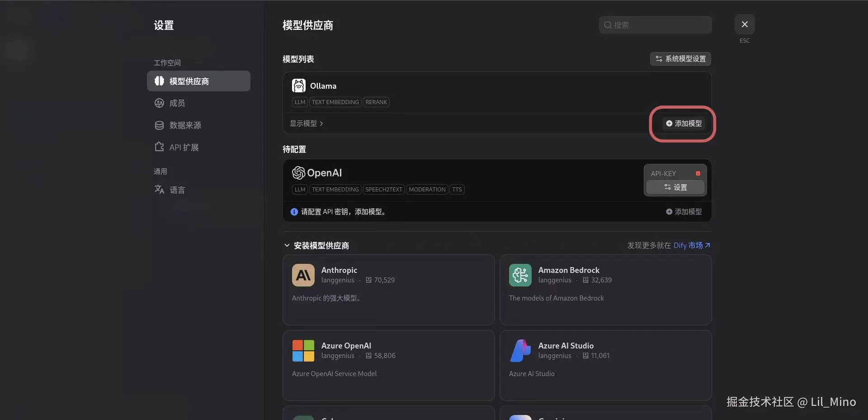Close the settings dialog with X

click(745, 24)
